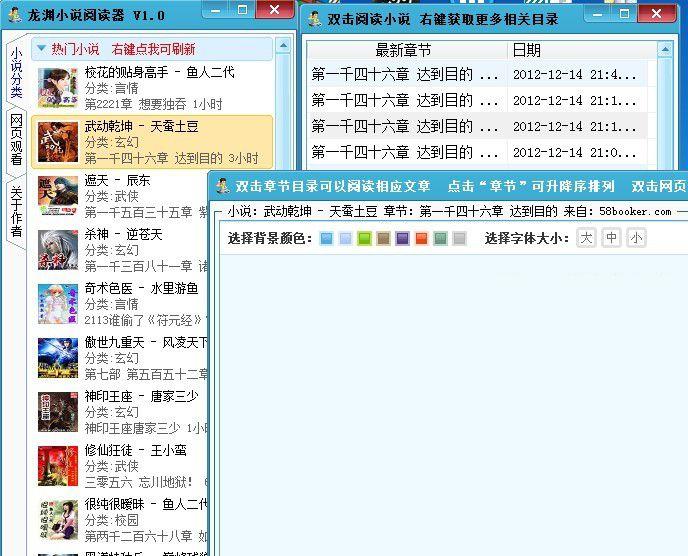
Task: Select novel title 修仙狂徒 - 王小蛮
Action: 135,450
